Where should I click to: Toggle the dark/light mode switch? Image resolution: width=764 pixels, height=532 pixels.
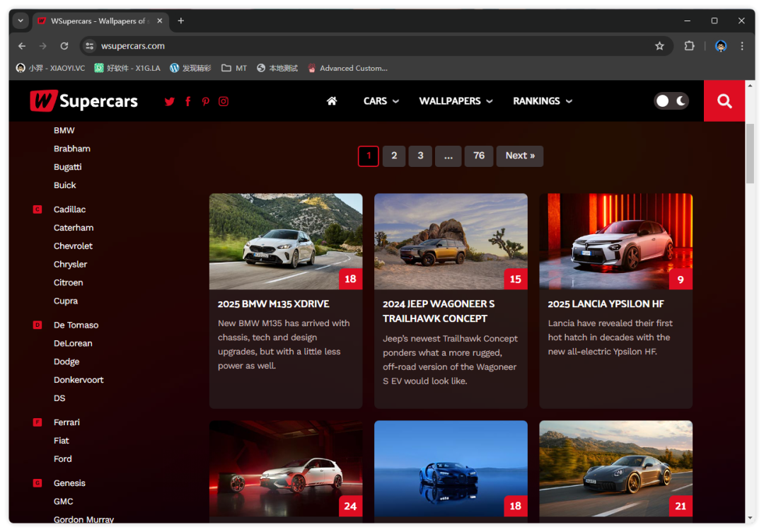671,101
